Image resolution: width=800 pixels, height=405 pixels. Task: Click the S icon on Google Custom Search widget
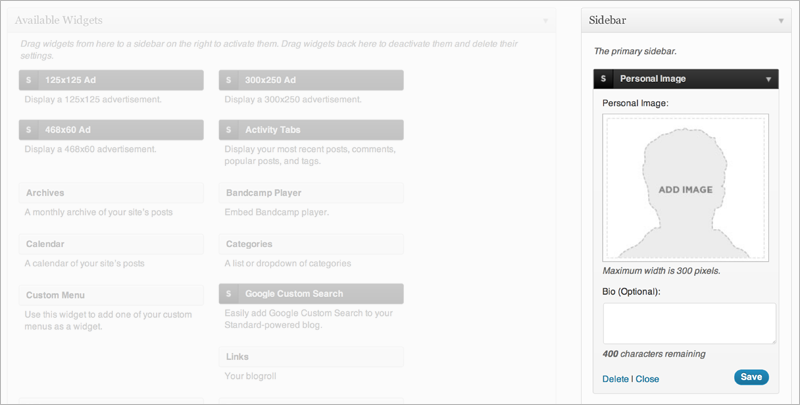pyautogui.click(x=229, y=294)
